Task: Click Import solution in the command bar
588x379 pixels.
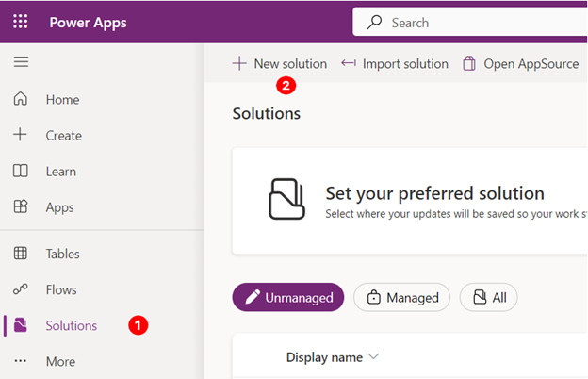Action: (x=395, y=63)
